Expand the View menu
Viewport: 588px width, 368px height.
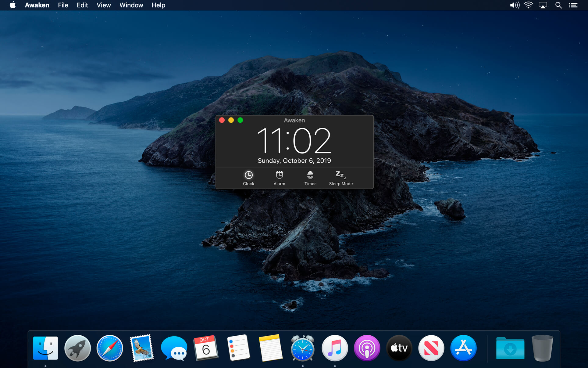pos(103,5)
